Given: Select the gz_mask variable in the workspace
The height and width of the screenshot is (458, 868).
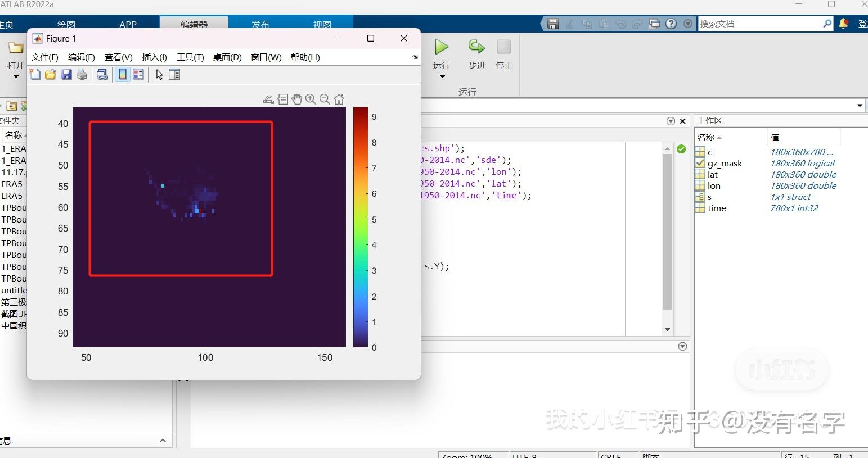Looking at the screenshot, I should point(725,163).
